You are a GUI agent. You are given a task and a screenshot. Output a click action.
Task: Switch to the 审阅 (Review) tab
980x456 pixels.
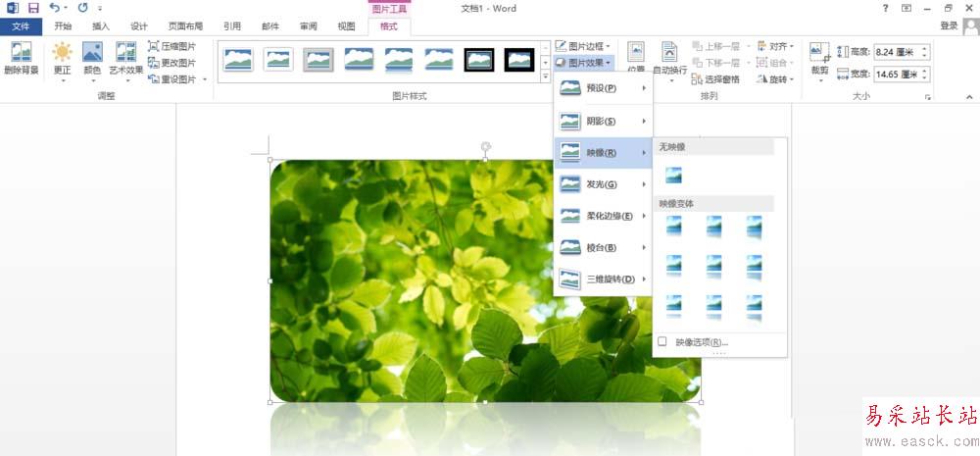tap(308, 26)
